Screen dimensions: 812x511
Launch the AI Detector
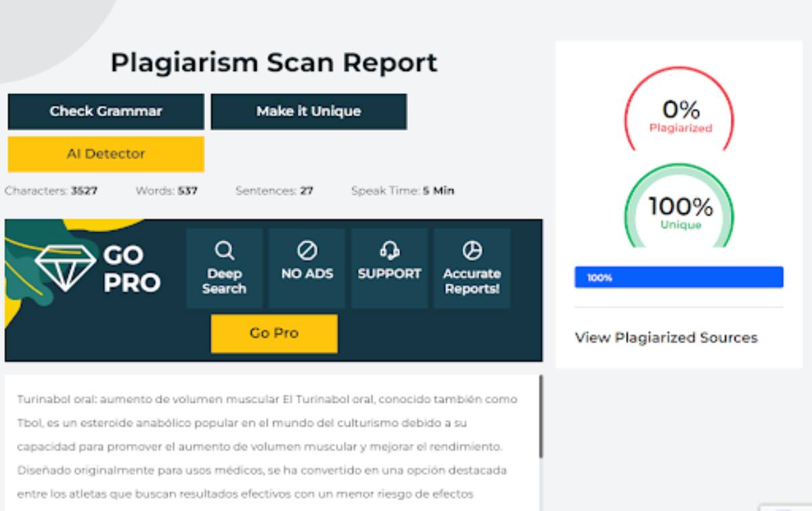pos(106,154)
